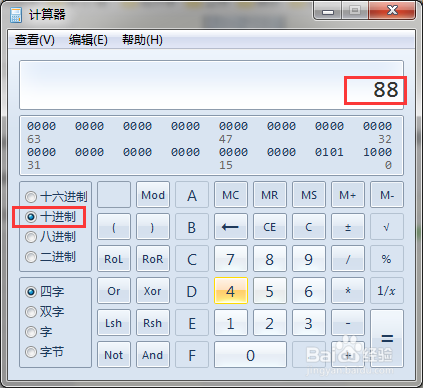Screen dimensions: 423x388
Task: Click the M- button
Action: (x=387, y=195)
